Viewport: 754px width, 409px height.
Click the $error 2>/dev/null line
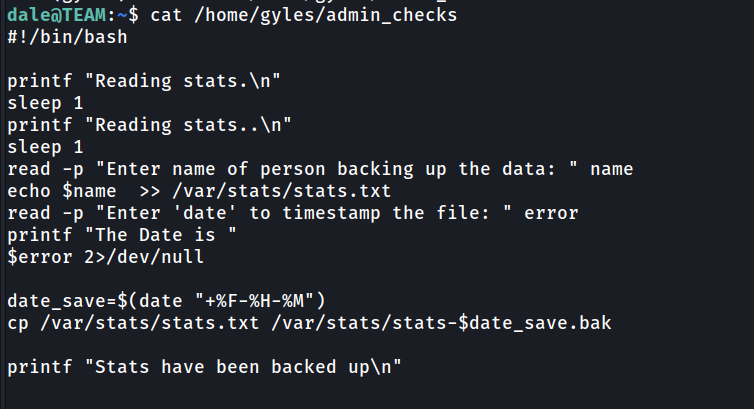(x=105, y=257)
